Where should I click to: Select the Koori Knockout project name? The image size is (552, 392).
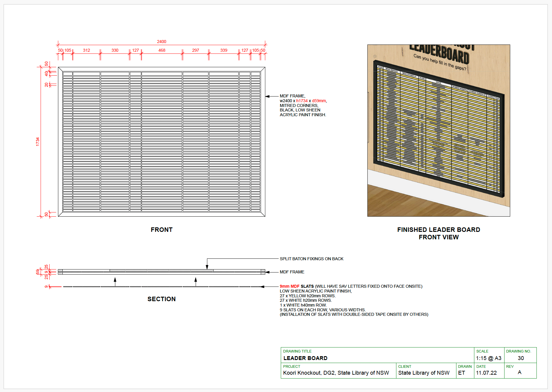pos(336,373)
